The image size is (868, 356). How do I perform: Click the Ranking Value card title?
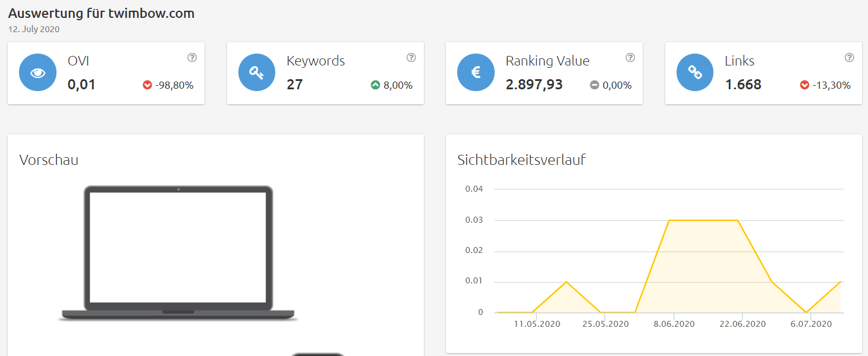pyautogui.click(x=548, y=61)
